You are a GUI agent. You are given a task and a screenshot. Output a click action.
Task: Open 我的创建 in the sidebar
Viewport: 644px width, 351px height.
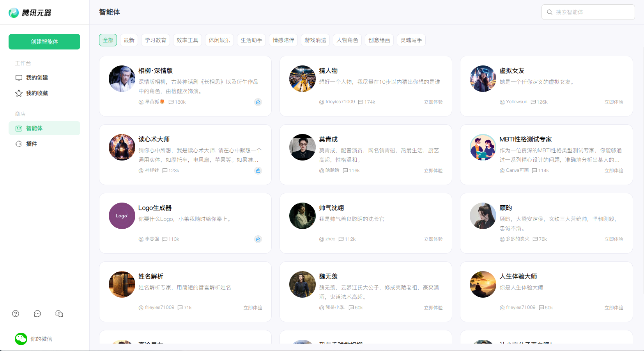(x=37, y=78)
